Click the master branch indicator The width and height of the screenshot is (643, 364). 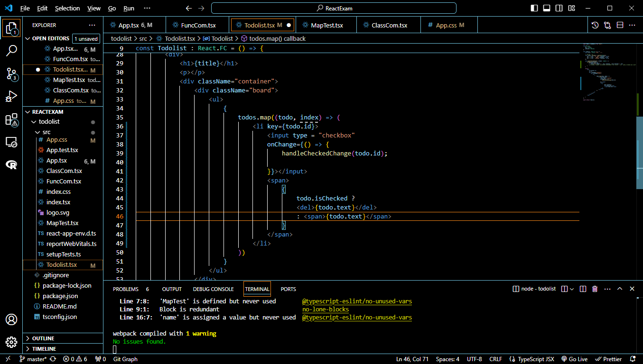pyautogui.click(x=33, y=359)
